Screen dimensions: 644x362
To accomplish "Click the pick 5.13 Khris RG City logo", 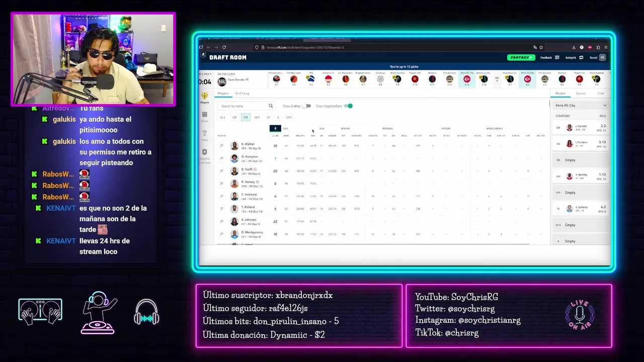I will pos(467,79).
